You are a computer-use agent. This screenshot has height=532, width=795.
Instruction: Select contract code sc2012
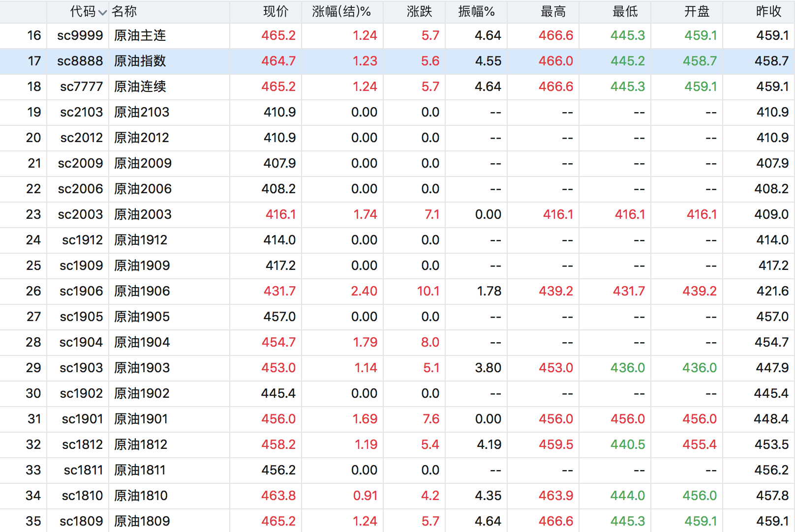tap(81, 138)
